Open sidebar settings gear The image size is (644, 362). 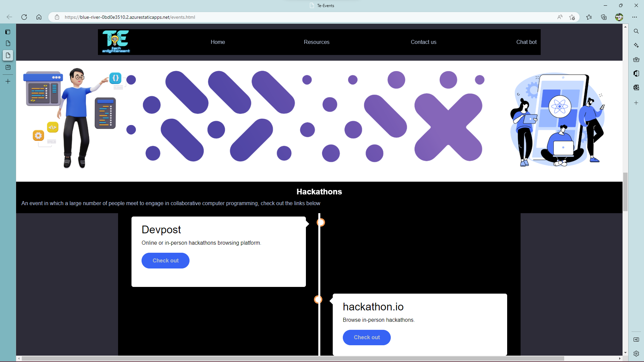[x=636, y=354]
